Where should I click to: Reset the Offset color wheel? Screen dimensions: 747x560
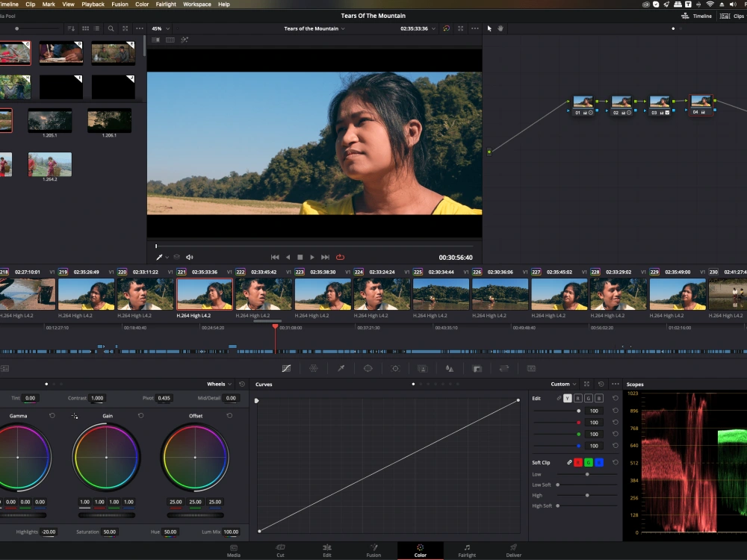click(229, 416)
